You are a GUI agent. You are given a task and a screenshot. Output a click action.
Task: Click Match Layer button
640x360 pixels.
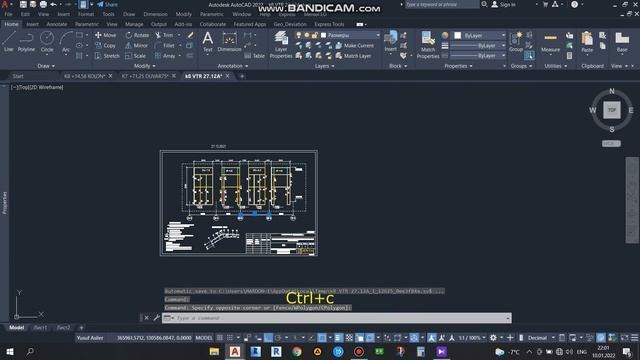pos(353,56)
